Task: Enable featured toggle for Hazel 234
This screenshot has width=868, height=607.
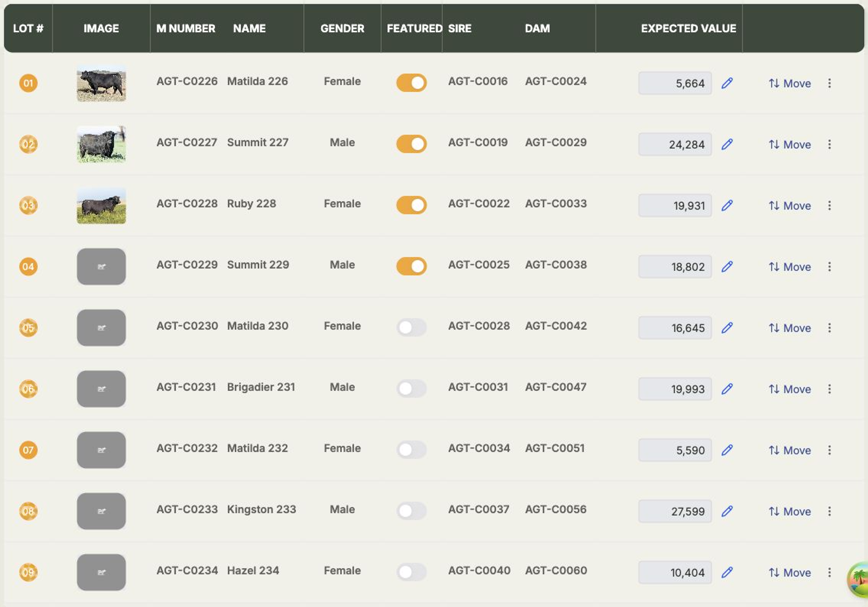Action: [411, 572]
